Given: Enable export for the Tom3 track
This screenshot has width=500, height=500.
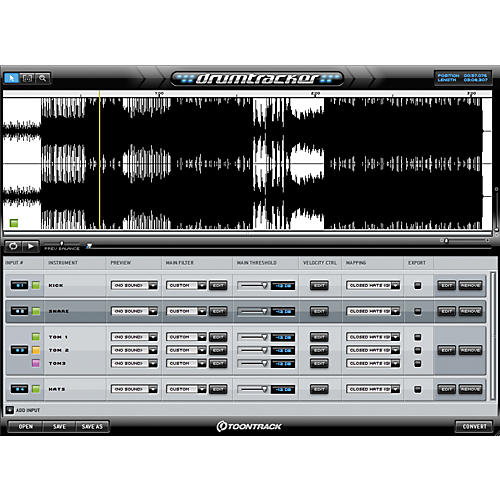Looking at the screenshot, I should (418, 363).
